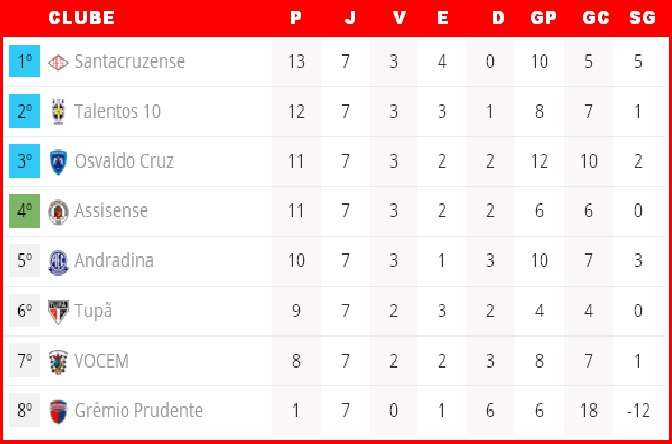Click the Tupã striped shield crest
The width and height of the screenshot is (672, 444).
(x=58, y=312)
